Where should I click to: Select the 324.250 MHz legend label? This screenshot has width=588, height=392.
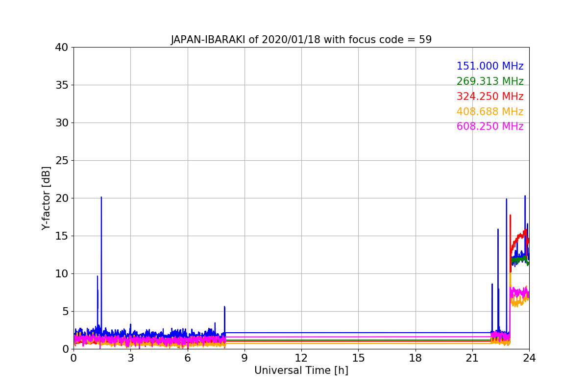(x=490, y=97)
